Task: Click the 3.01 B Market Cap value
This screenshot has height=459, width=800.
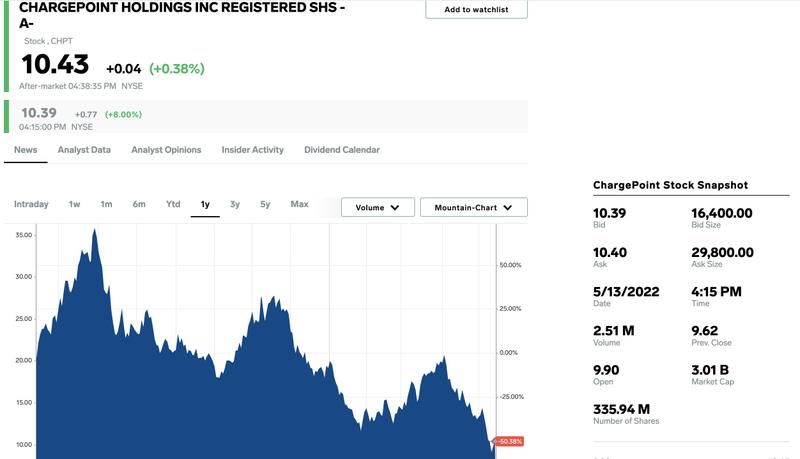Action: 710,370
